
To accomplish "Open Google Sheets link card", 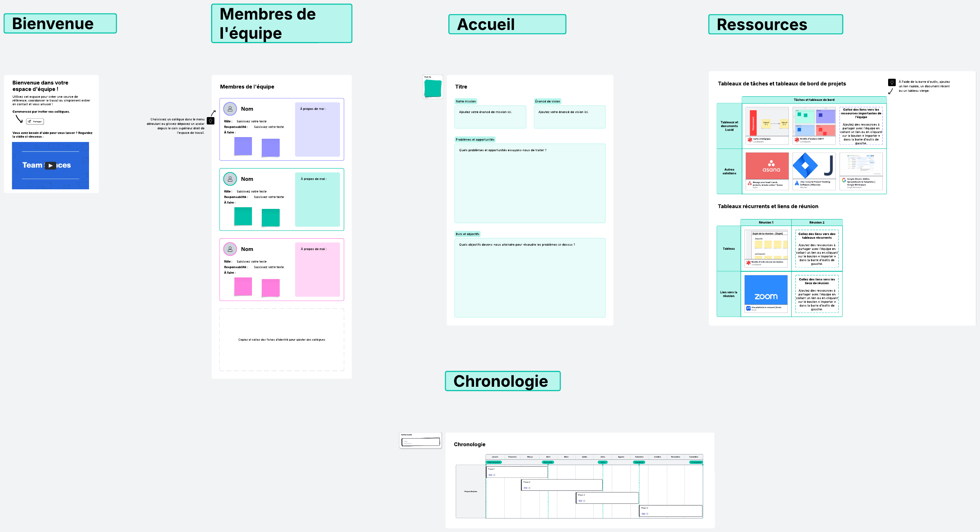I will [x=861, y=171].
